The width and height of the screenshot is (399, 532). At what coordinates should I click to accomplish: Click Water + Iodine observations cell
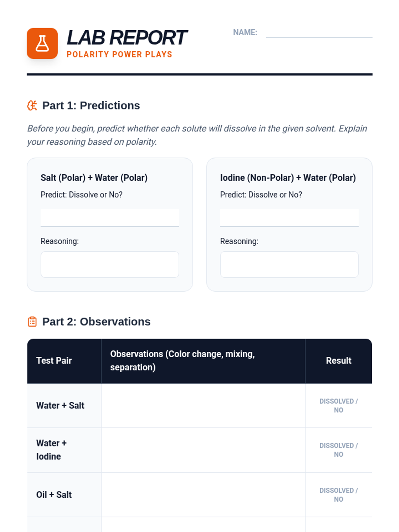point(203,450)
